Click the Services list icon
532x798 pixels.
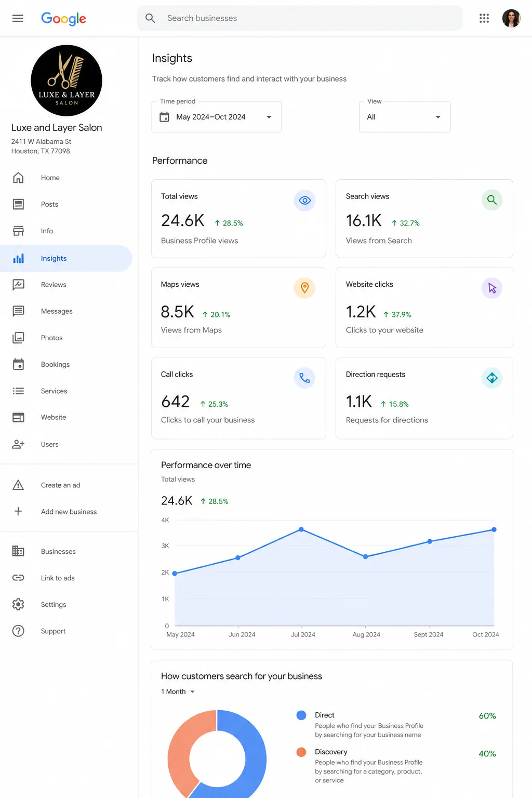coord(18,391)
